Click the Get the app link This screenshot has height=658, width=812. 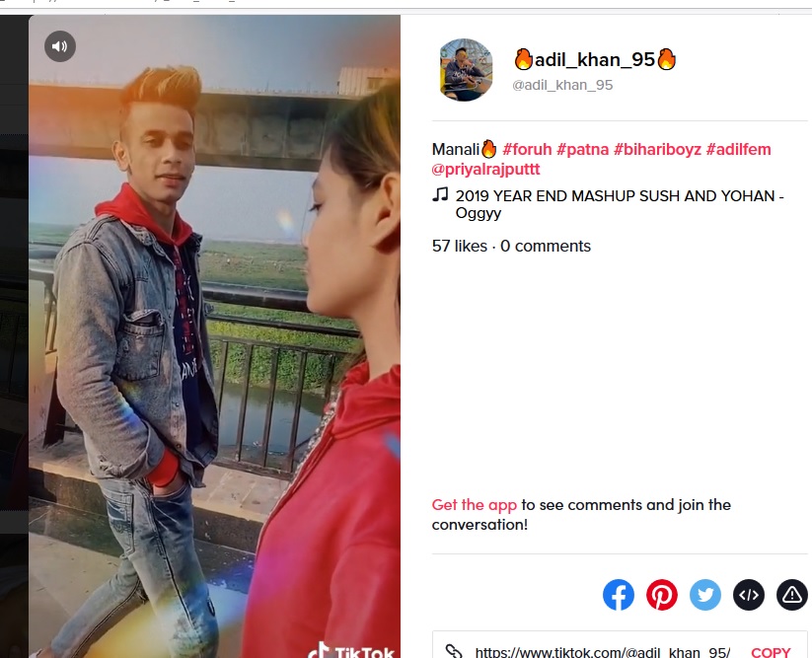point(475,505)
